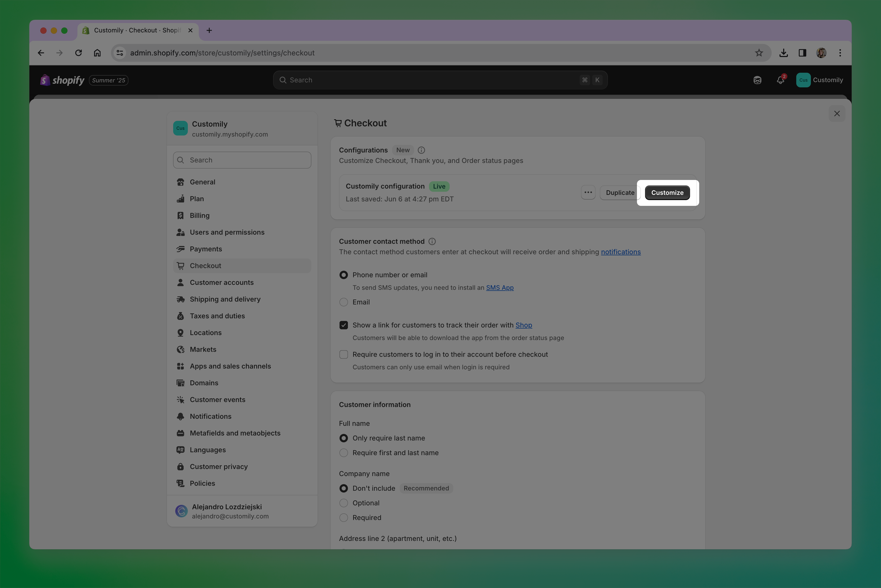Click the Shopify logo in header
Screen dimensions: 881x588
tap(62, 80)
